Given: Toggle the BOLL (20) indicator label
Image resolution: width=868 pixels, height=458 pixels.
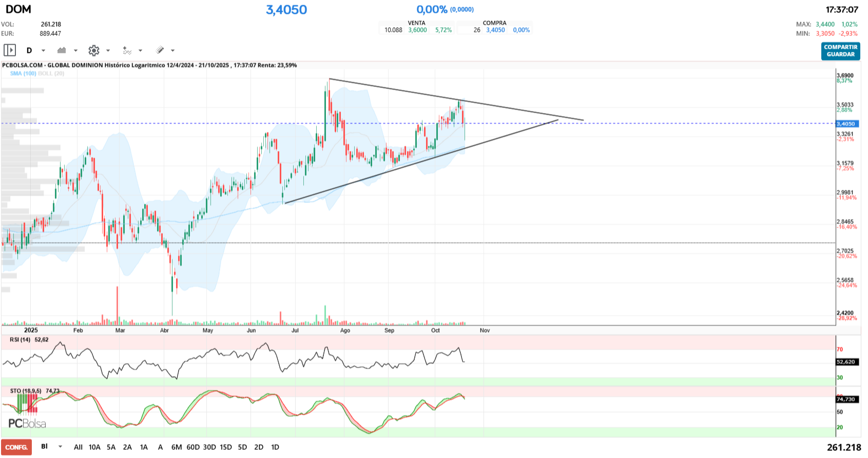Looking at the screenshot, I should [x=51, y=74].
